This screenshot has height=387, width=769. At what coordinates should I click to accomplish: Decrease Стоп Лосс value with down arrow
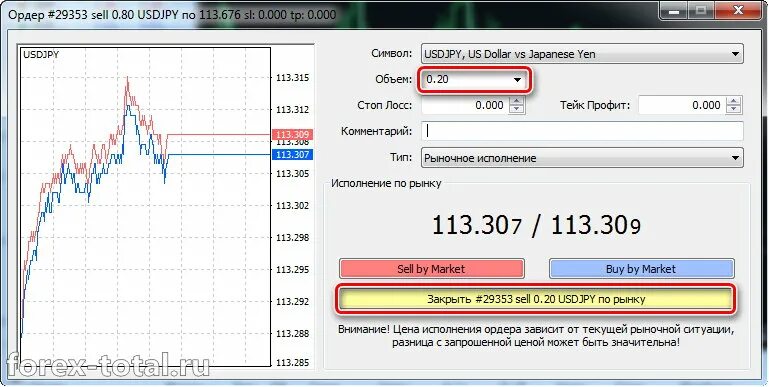[517, 109]
